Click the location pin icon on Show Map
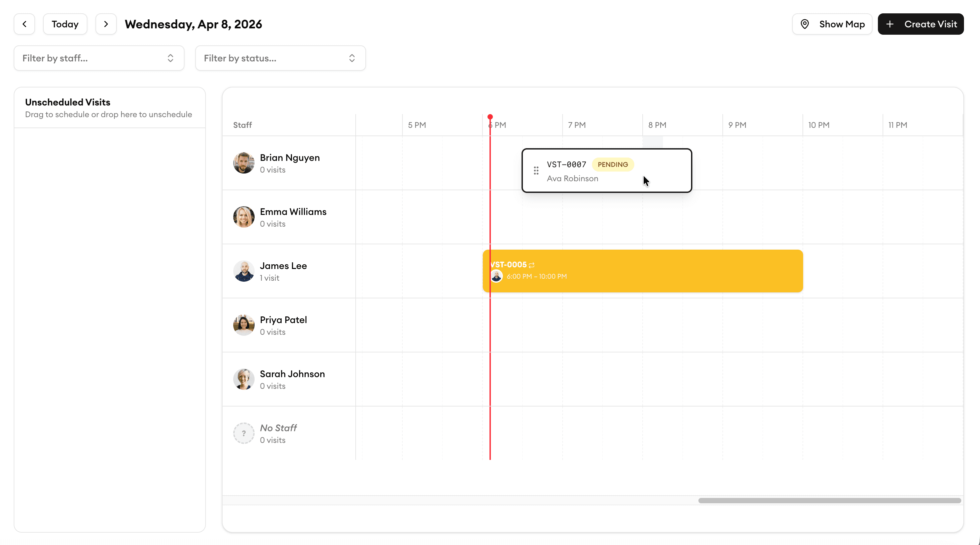This screenshot has width=980, height=545. 805,24
